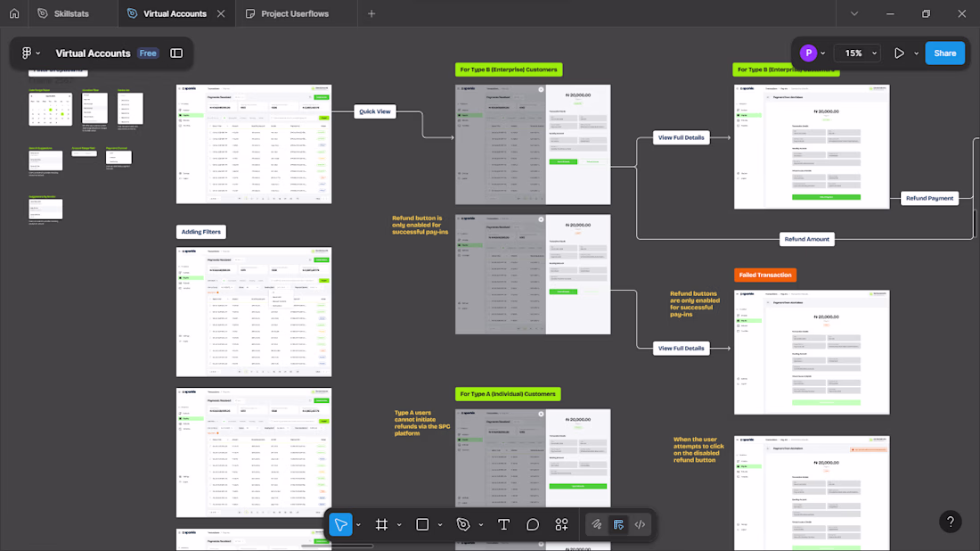Toggle the sidebar panel icon
This screenshot has width=980, height=551.
pyautogui.click(x=177, y=53)
